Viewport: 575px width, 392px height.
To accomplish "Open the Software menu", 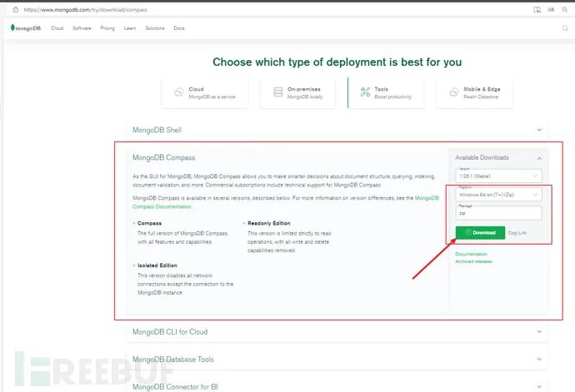I will [82, 28].
